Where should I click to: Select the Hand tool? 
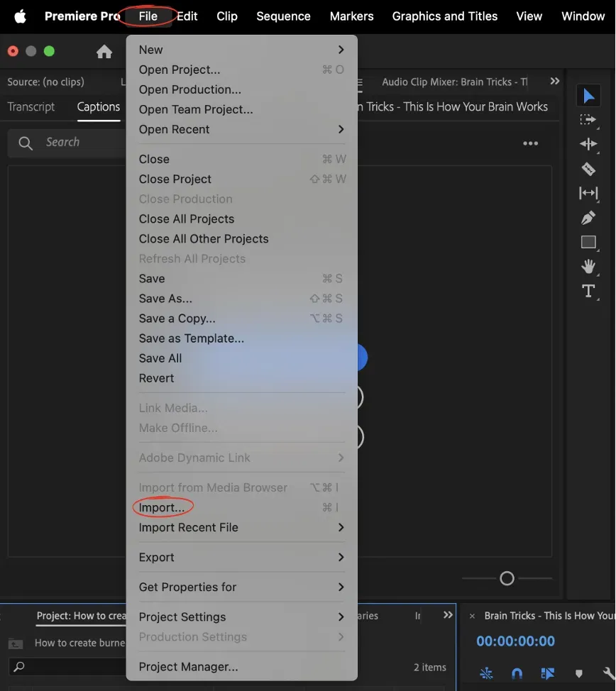click(x=588, y=266)
